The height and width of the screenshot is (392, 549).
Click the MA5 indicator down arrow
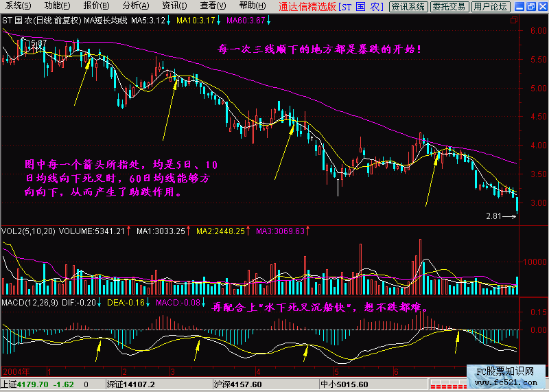[168, 21]
